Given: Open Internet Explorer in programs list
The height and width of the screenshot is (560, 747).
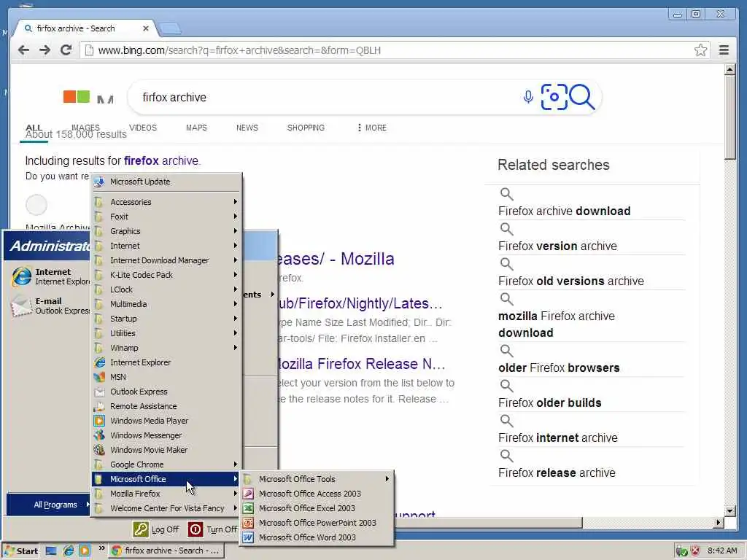Looking at the screenshot, I should click(x=167, y=362).
